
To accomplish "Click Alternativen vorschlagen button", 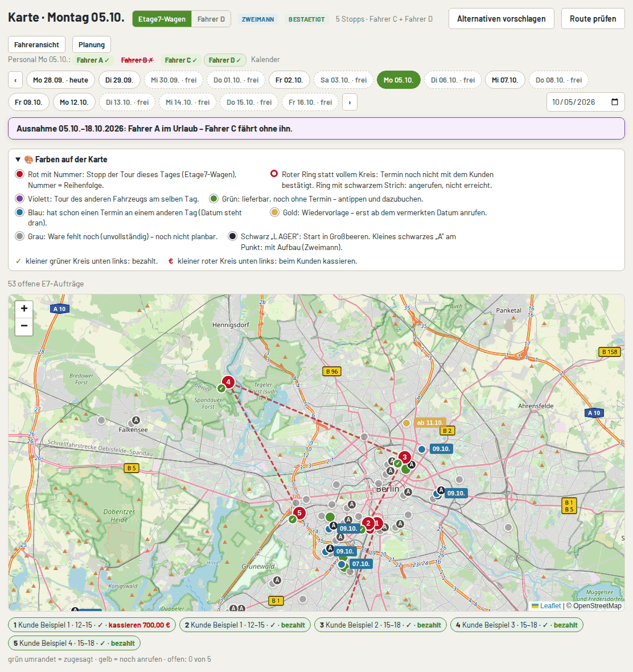I will click(x=502, y=19).
